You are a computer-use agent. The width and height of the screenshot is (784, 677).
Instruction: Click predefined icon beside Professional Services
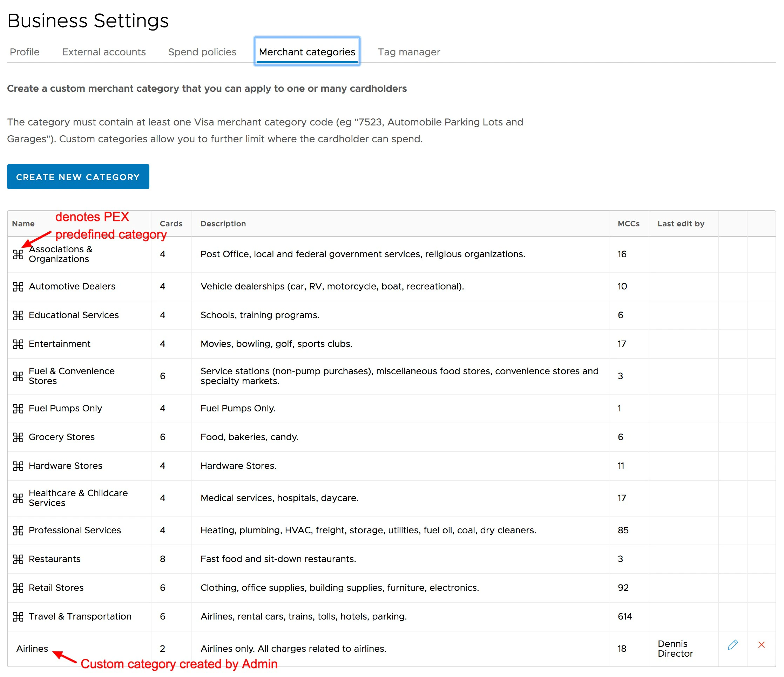18,530
